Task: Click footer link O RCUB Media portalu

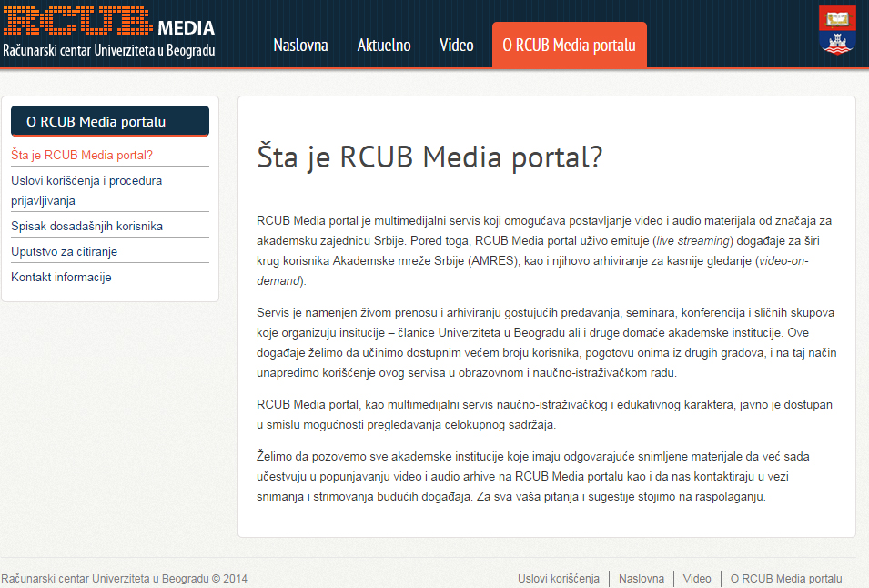Action: click(x=786, y=579)
